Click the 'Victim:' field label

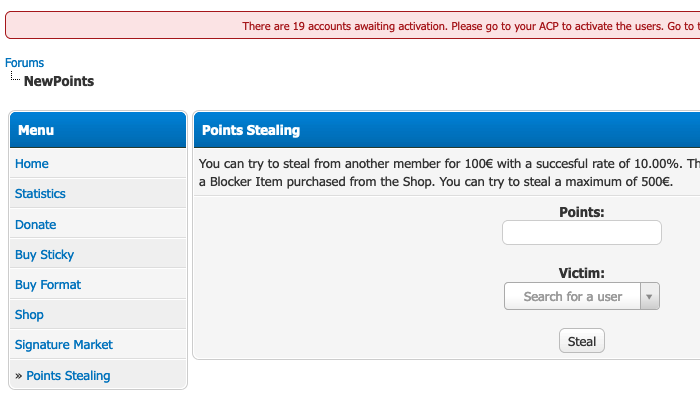pyautogui.click(x=581, y=273)
